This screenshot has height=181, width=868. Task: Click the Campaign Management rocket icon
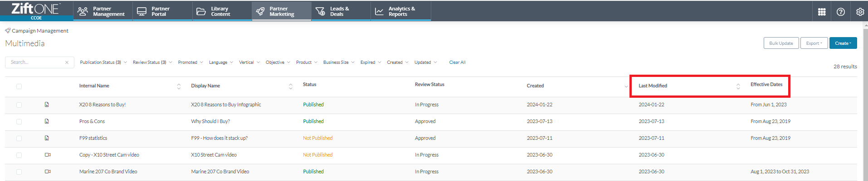8,31
